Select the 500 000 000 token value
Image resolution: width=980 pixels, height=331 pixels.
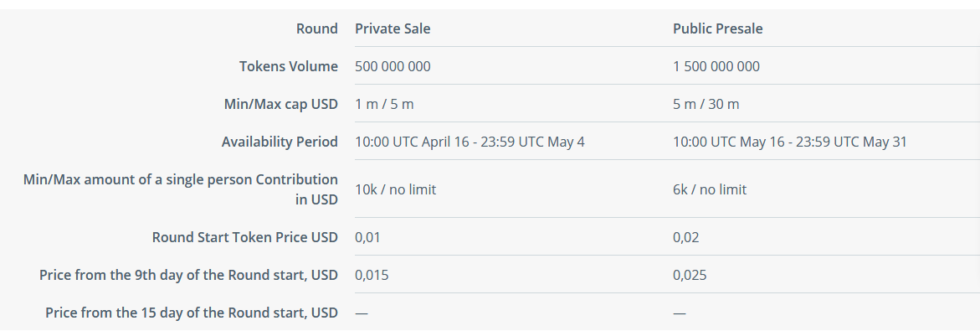pos(393,66)
